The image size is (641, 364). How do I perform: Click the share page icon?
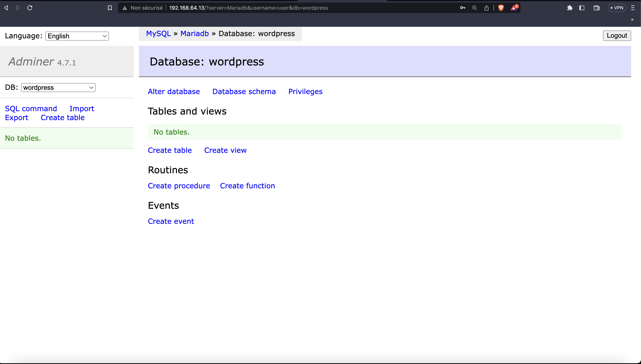tap(486, 8)
